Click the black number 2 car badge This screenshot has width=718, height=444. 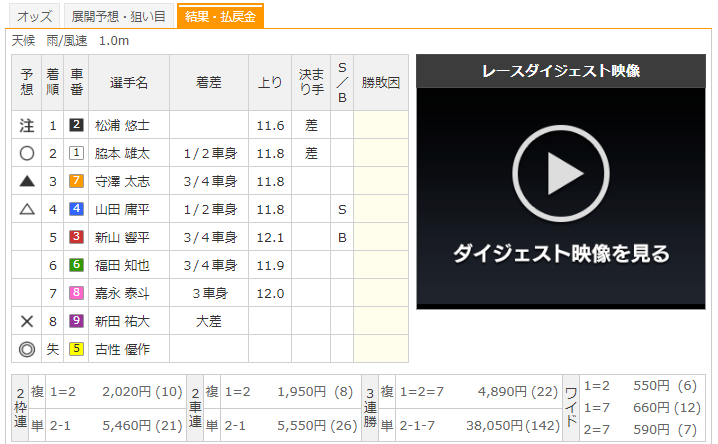[76, 125]
